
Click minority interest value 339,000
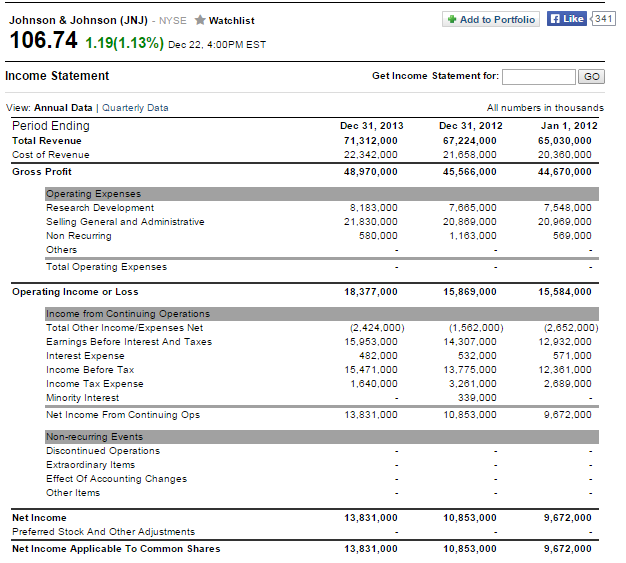pos(477,398)
